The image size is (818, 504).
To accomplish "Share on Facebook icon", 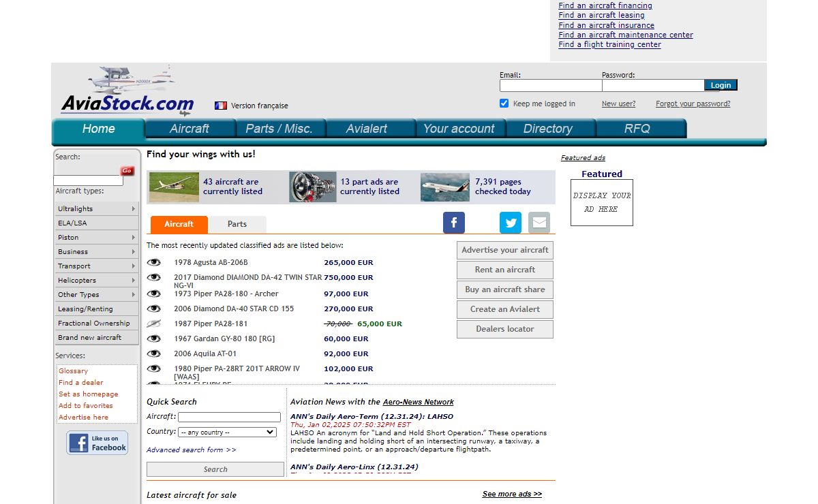I will tap(454, 223).
